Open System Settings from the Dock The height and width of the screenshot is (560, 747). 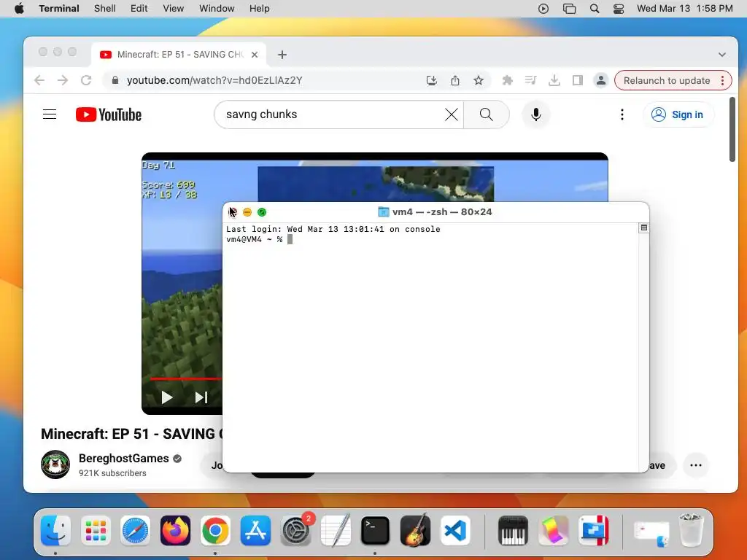(296, 531)
